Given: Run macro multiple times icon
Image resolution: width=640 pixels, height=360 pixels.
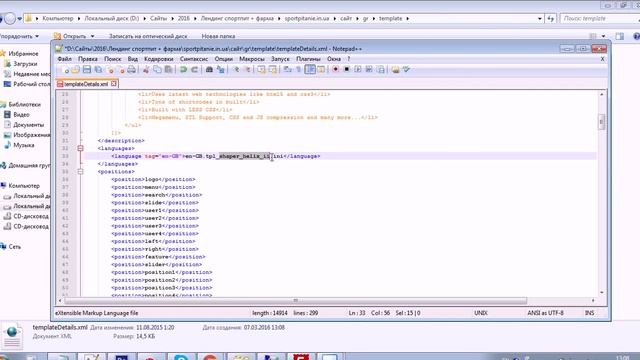Looking at the screenshot, I should pyautogui.click(x=369, y=70).
